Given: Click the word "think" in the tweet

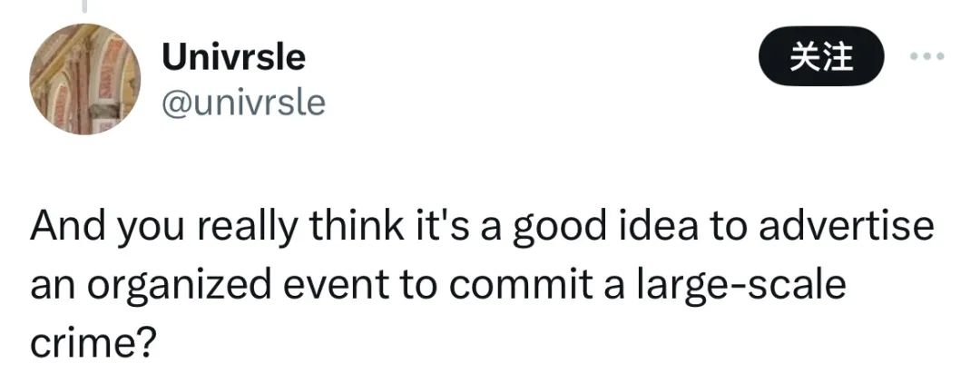Looking at the screenshot, I should click(357, 226).
